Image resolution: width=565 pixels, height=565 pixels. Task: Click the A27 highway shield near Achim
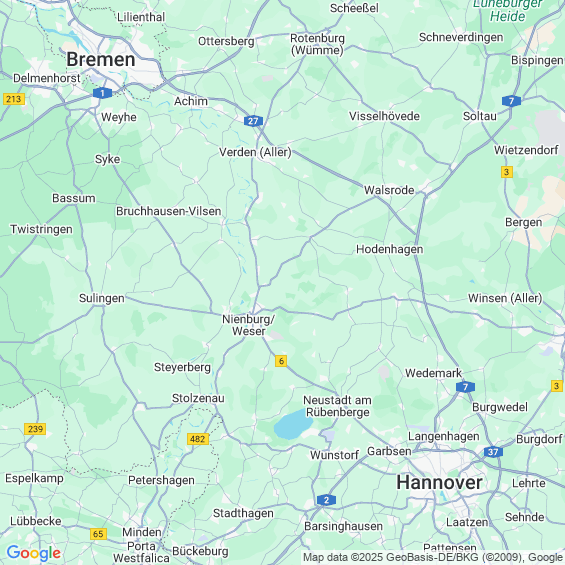click(x=253, y=121)
